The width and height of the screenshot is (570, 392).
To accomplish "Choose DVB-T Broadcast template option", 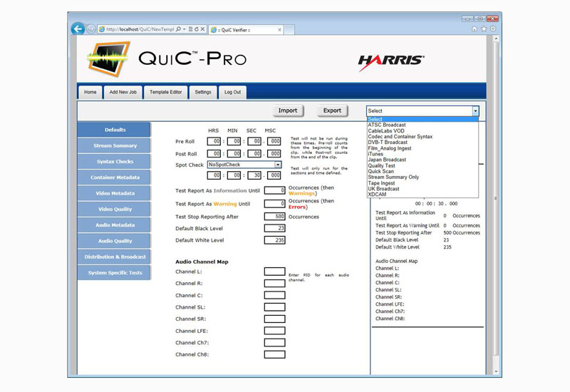I will coord(423,143).
